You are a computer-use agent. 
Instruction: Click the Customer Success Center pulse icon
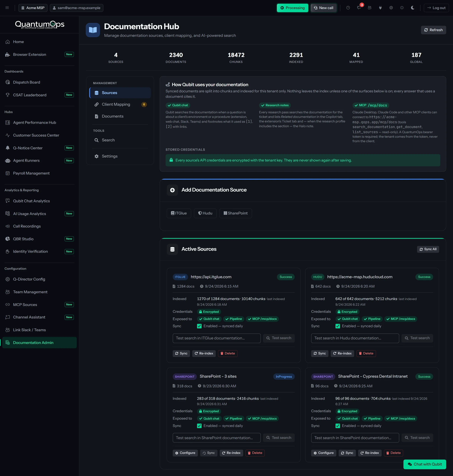click(8, 135)
